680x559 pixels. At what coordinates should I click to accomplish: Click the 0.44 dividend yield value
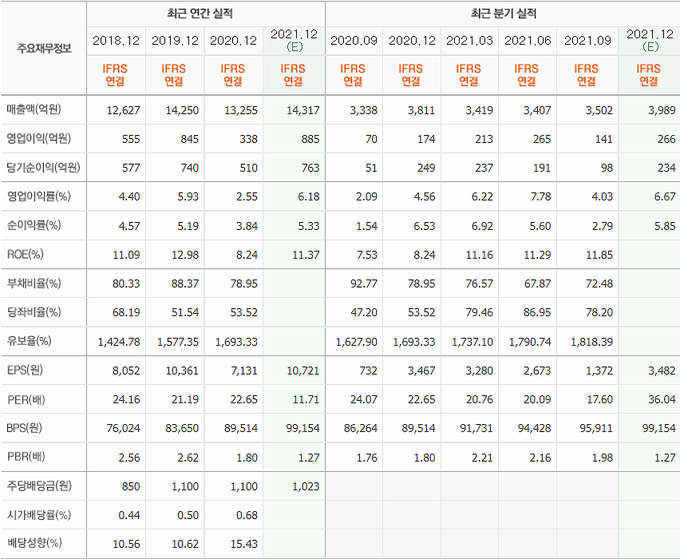pos(129,515)
